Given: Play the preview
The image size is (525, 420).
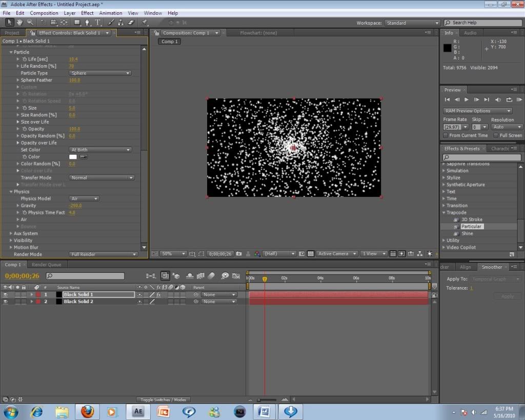Looking at the screenshot, I should [467, 99].
